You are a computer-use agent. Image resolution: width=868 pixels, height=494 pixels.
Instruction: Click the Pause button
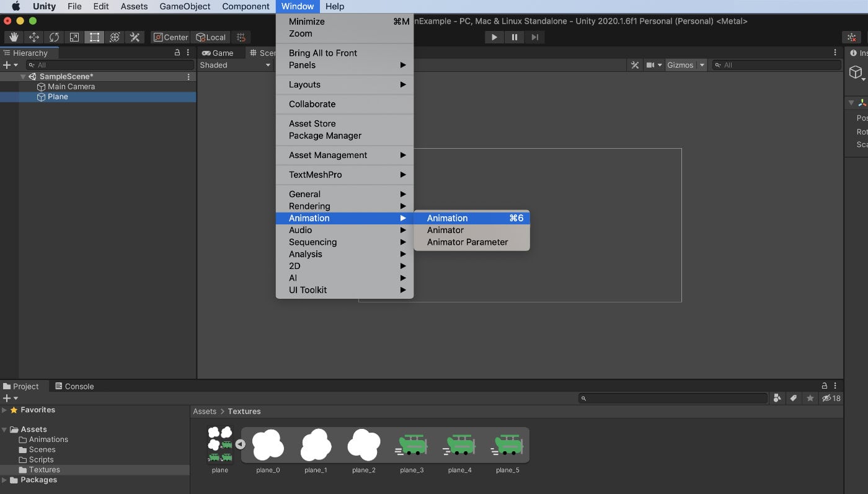[x=515, y=37]
